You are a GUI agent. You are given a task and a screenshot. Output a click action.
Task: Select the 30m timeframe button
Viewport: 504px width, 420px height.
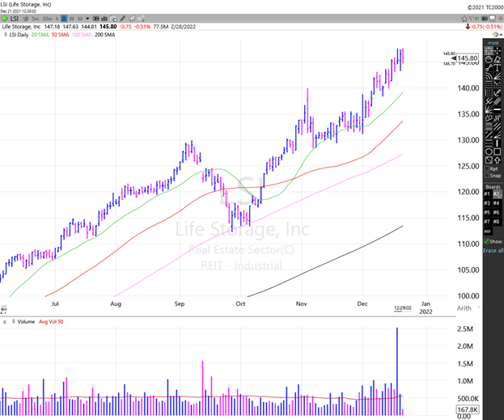click(47, 19)
